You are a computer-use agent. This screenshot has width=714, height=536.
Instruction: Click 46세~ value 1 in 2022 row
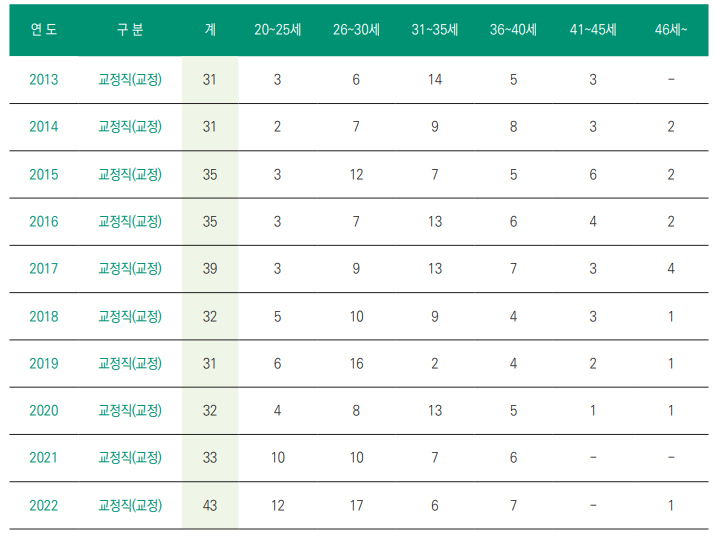click(x=671, y=505)
